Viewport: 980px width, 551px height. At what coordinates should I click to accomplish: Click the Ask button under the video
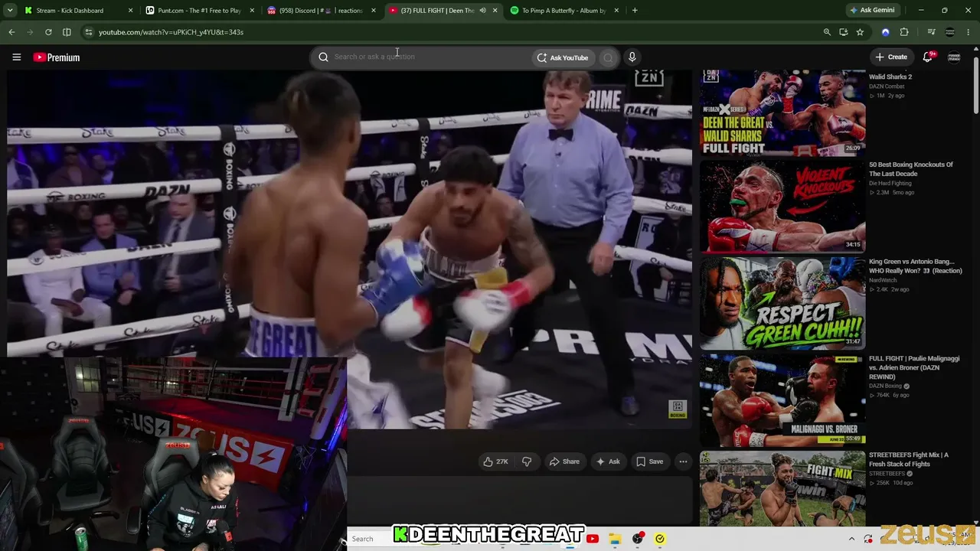(x=608, y=461)
